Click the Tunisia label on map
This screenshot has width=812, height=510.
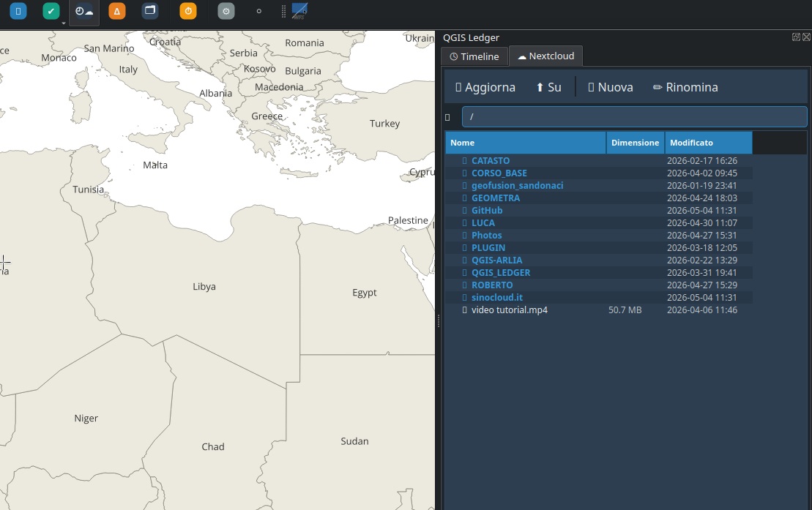[88, 190]
